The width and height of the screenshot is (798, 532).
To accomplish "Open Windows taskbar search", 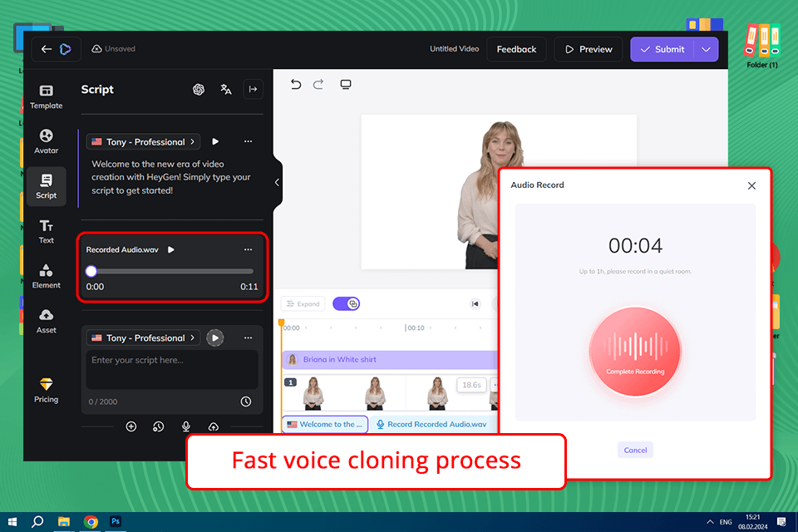I will [37, 522].
